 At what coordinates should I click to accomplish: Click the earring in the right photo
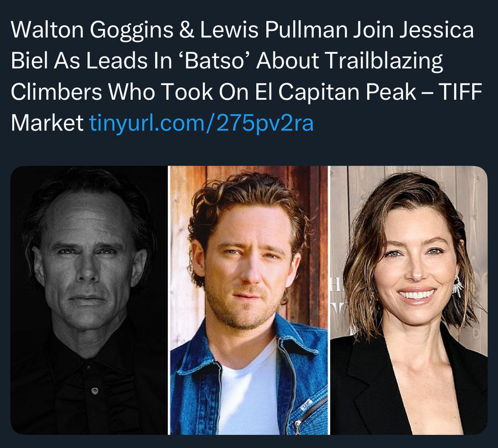458,287
